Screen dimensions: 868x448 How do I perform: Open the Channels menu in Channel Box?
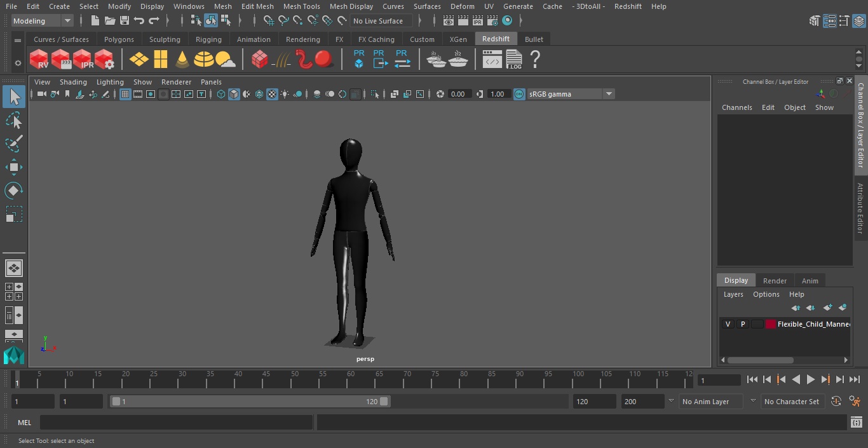pos(736,107)
